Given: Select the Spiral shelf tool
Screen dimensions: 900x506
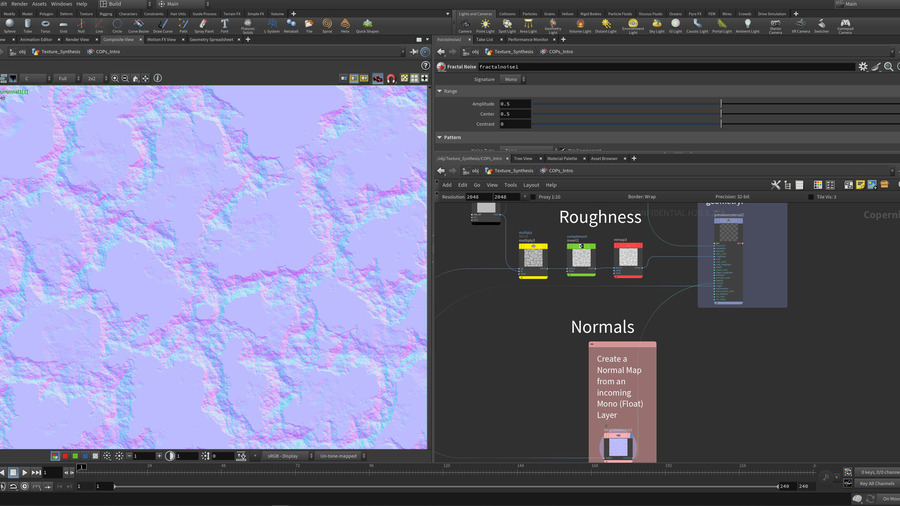Looking at the screenshot, I should point(327,25).
